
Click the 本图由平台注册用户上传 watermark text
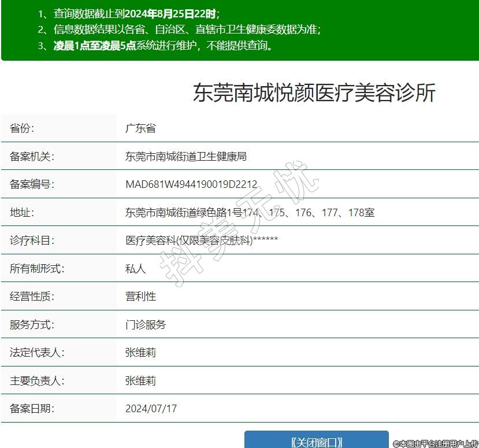(x=435, y=443)
